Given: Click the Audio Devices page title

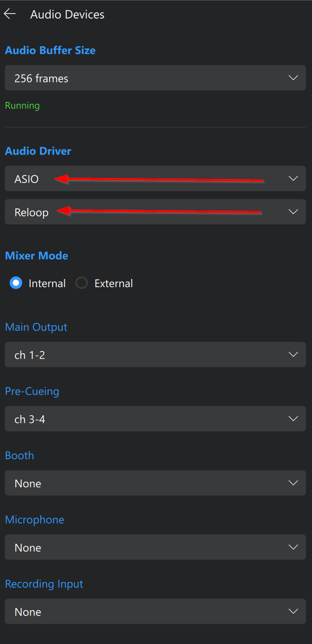Looking at the screenshot, I should click(67, 14).
